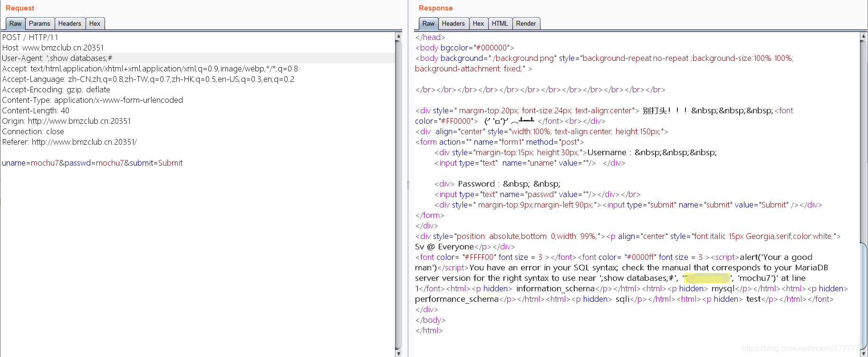
Task: Open the Response Headers tab
Action: [453, 23]
